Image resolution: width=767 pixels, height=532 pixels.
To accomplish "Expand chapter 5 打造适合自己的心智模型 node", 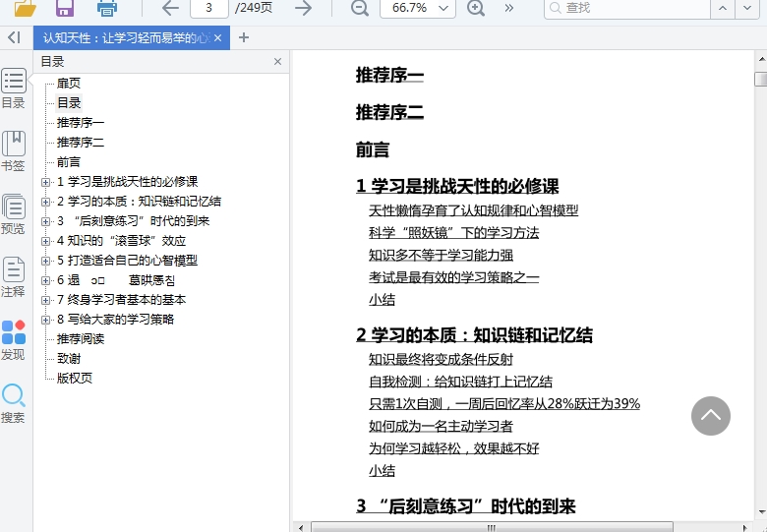I will (x=45, y=261).
